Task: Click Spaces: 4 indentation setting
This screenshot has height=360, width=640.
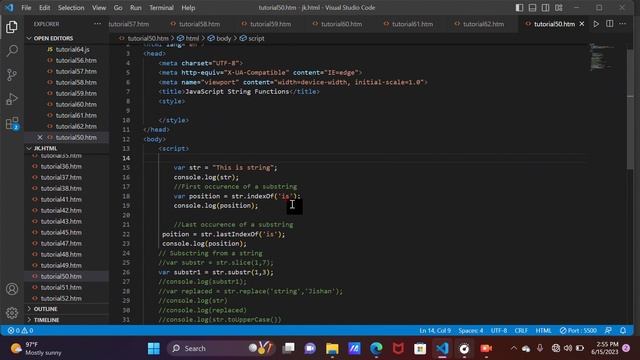Action: [471, 331]
